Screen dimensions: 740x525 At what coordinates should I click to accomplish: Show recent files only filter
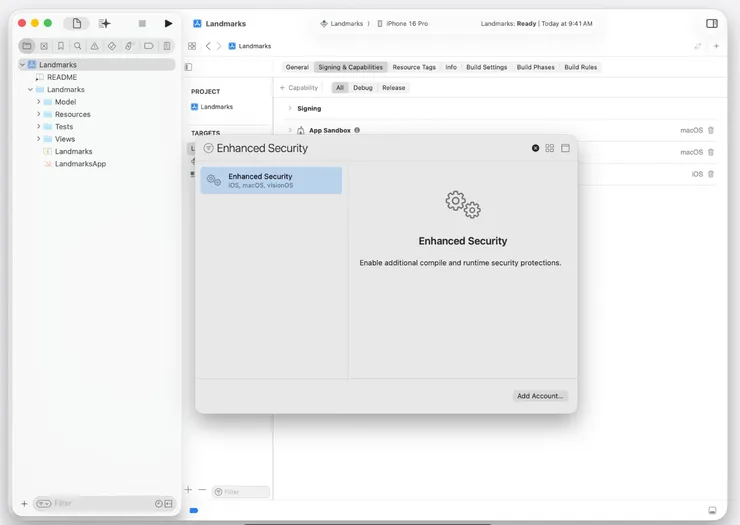(159, 504)
